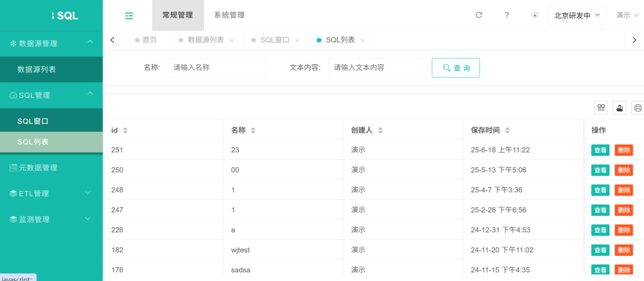Click 查看 for row id 248
The width and height of the screenshot is (644, 281).
(600, 190)
